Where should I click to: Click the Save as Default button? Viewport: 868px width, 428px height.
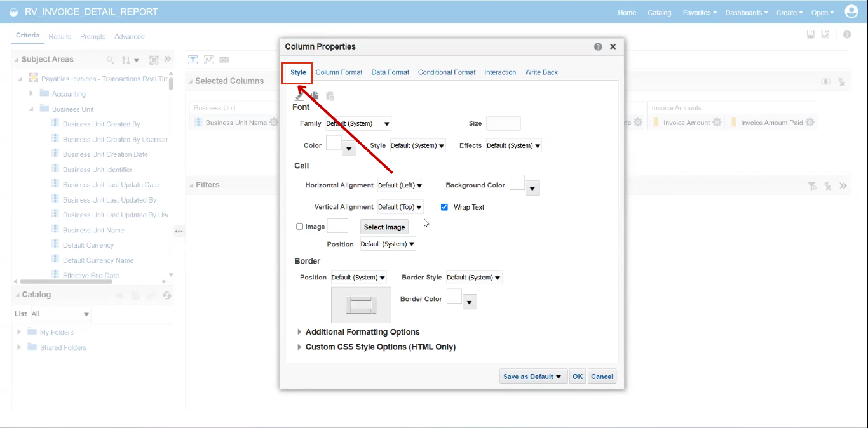532,376
